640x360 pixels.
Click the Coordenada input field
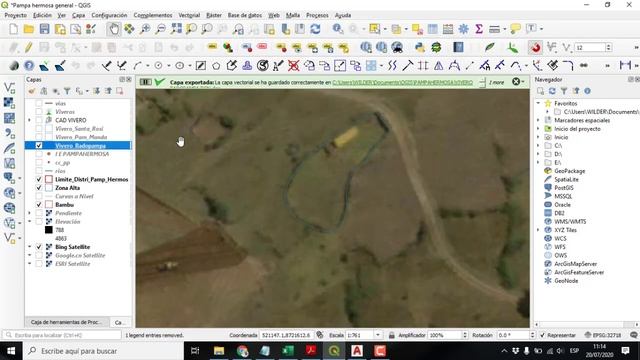pyautogui.click(x=287, y=335)
